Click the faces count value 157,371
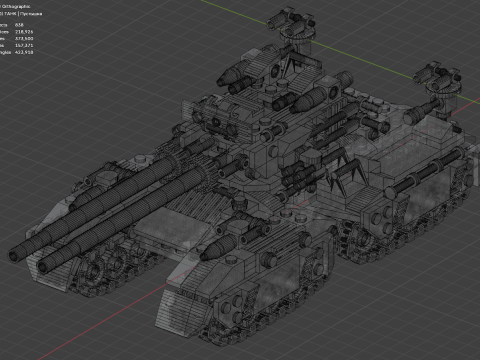This screenshot has height=360, width=480. pyautogui.click(x=24, y=45)
